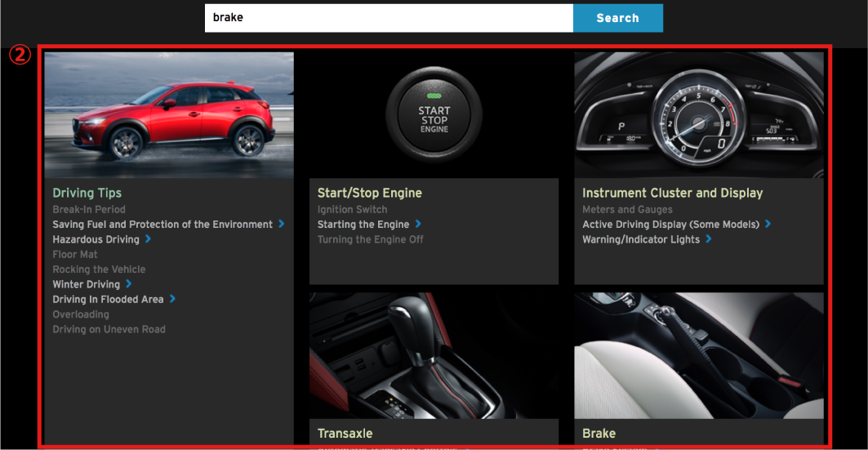The width and height of the screenshot is (868, 450).
Task: Click arrow after Saving Fuel link
Action: [282, 224]
